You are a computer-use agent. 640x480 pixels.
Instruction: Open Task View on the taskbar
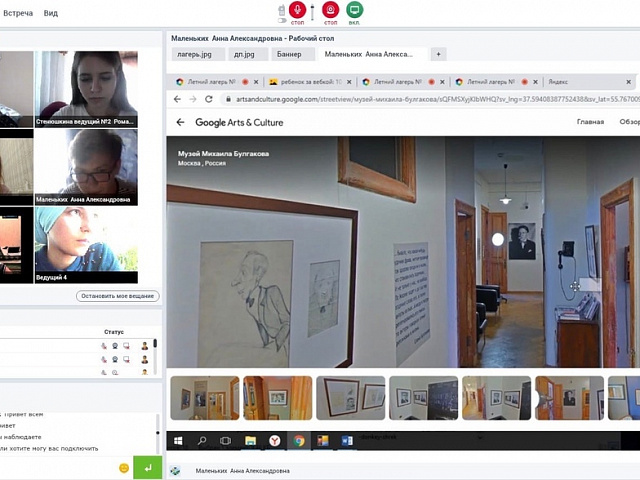(225, 441)
